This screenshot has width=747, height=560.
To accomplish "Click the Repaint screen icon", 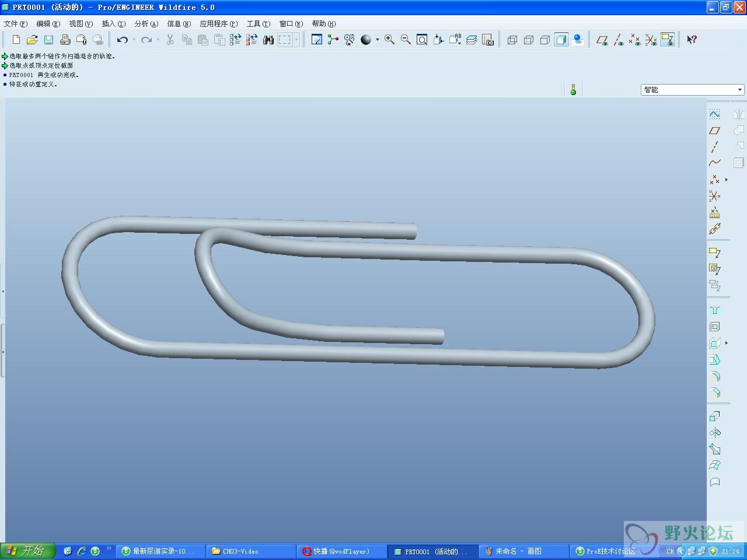I will (317, 40).
